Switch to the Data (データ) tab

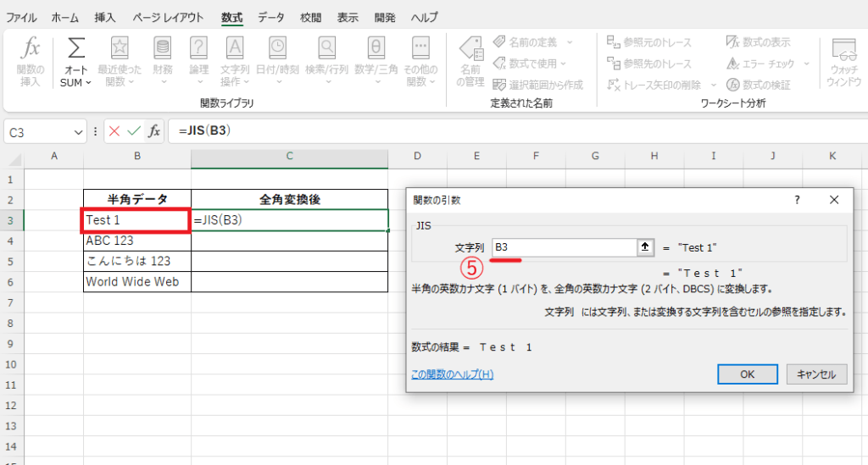(x=271, y=18)
